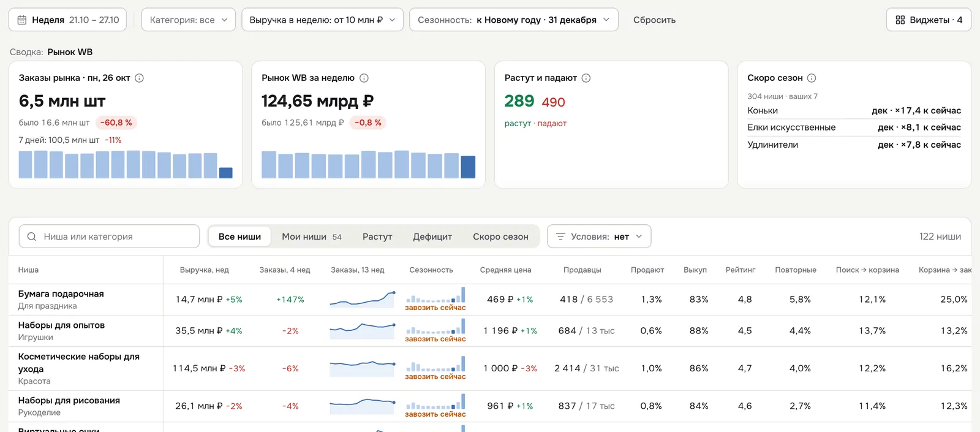The height and width of the screenshot is (432, 980).
Task: Click the dark blue bar in Рынок WB chart
Action: click(x=468, y=167)
